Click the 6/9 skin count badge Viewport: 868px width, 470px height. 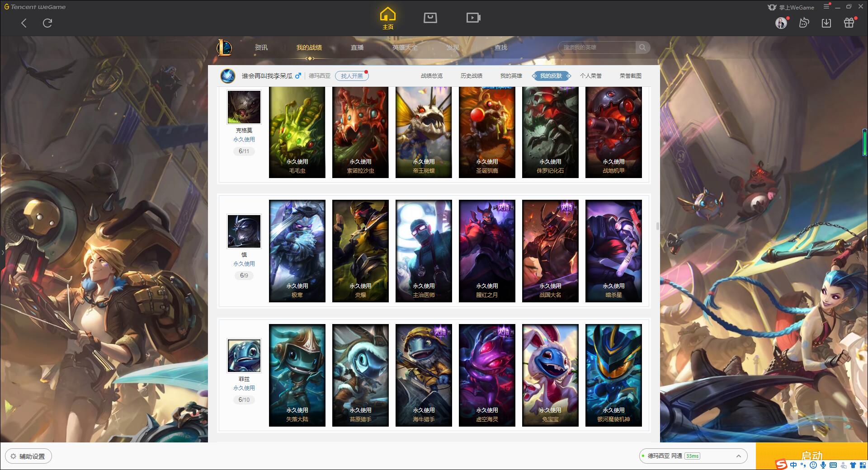tap(244, 276)
